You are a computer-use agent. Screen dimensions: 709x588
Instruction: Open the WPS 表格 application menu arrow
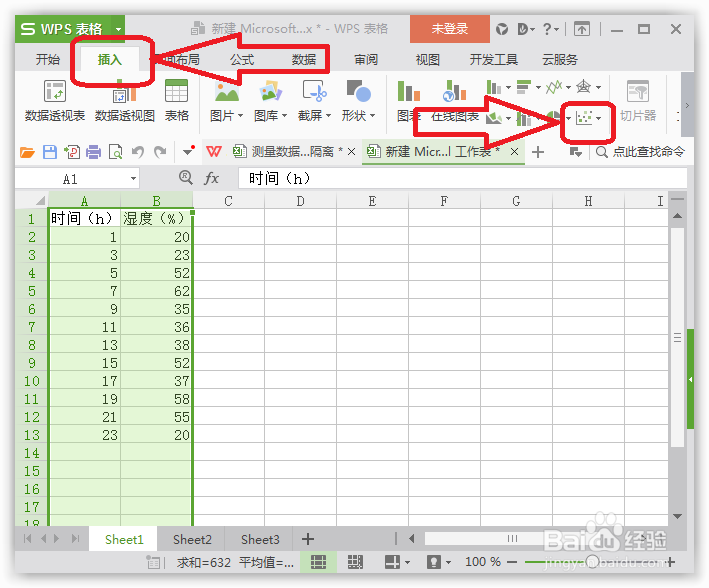pyautogui.click(x=118, y=29)
